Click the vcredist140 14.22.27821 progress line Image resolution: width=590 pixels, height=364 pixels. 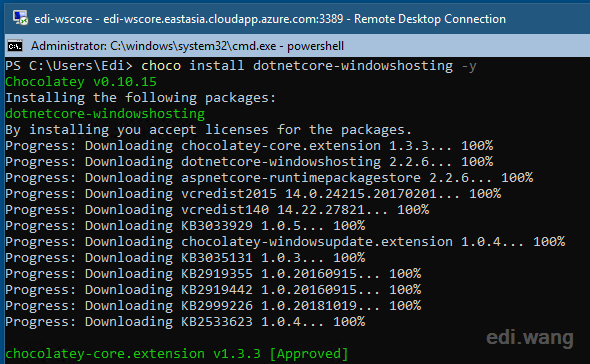click(217, 210)
